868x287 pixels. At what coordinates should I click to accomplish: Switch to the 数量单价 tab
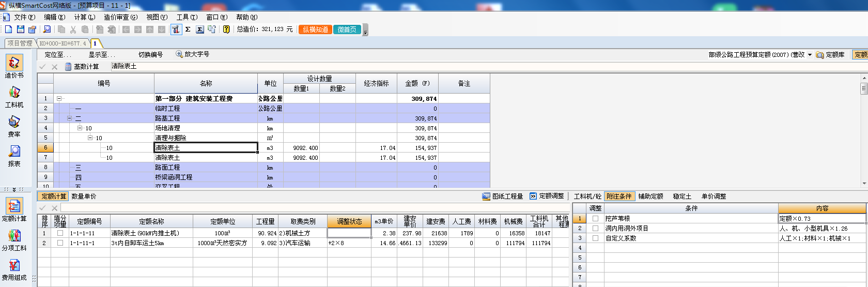tap(84, 197)
